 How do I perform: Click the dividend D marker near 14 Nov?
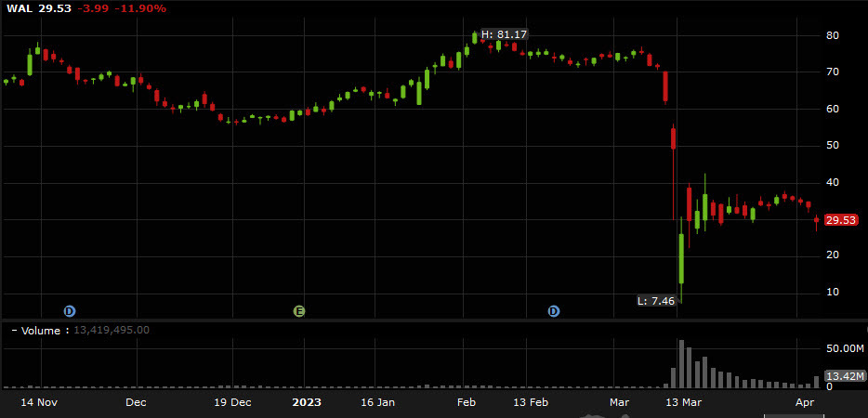pyautogui.click(x=69, y=311)
